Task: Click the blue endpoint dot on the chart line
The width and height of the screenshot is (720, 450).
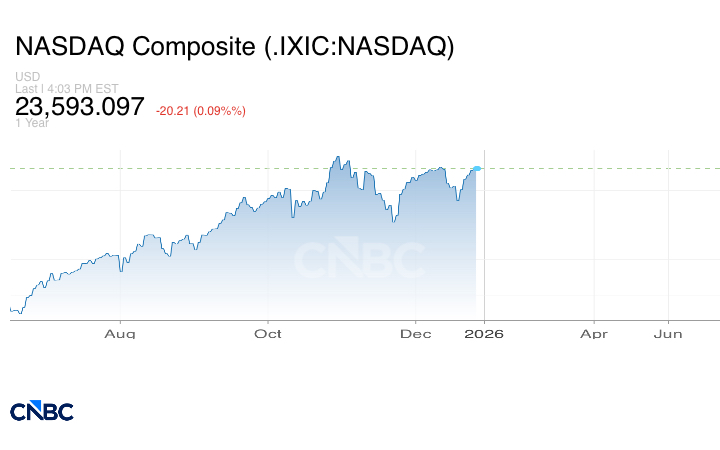Action: pyautogui.click(x=477, y=168)
